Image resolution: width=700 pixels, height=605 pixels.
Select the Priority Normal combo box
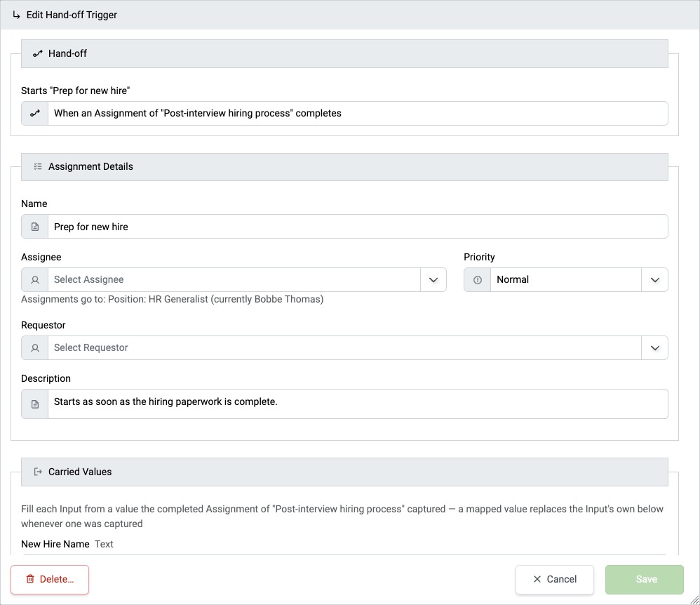click(x=565, y=280)
